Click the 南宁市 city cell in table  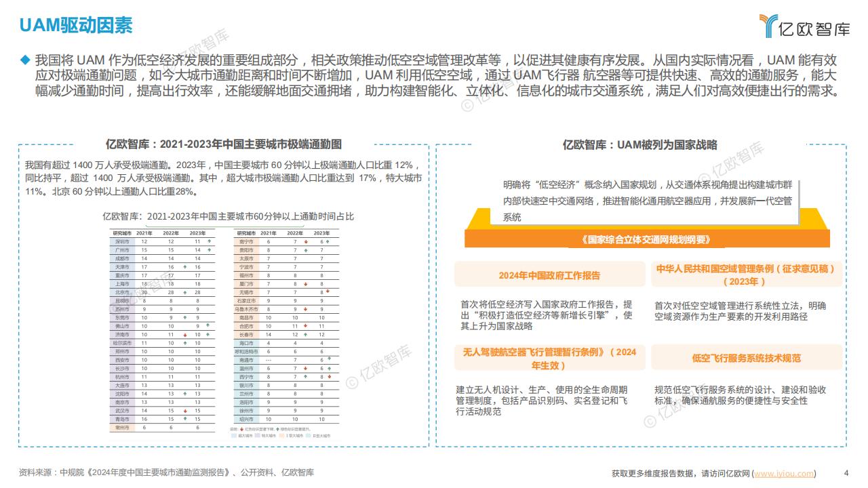[246, 241]
